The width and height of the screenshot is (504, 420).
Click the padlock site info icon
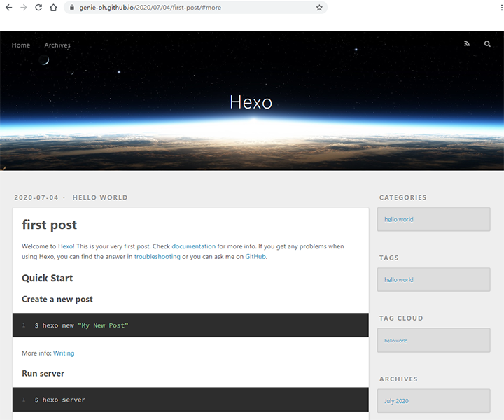point(72,8)
